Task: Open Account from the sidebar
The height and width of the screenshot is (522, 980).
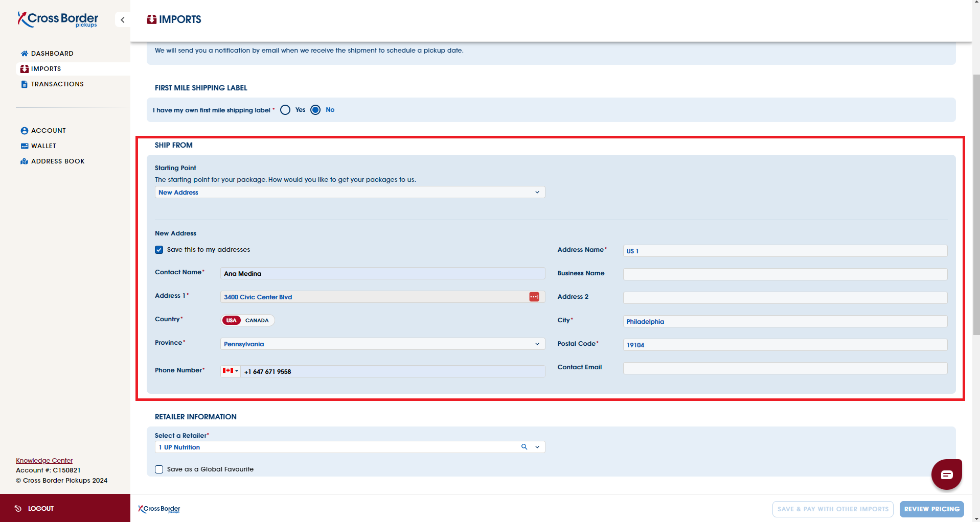Action: (x=49, y=131)
